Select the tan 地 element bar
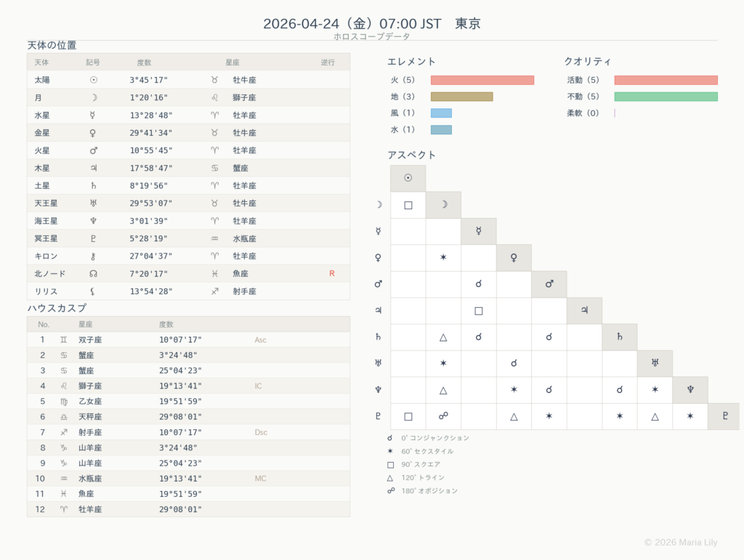The image size is (744, 560). coord(461,97)
